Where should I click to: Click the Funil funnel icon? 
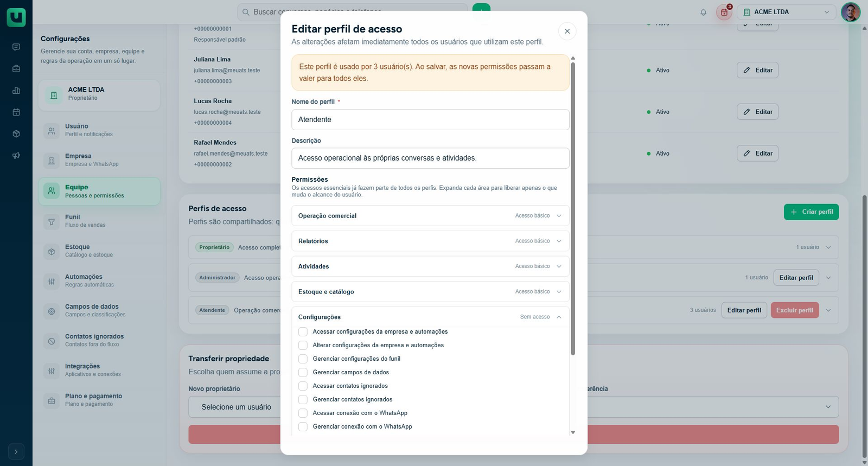tap(52, 221)
